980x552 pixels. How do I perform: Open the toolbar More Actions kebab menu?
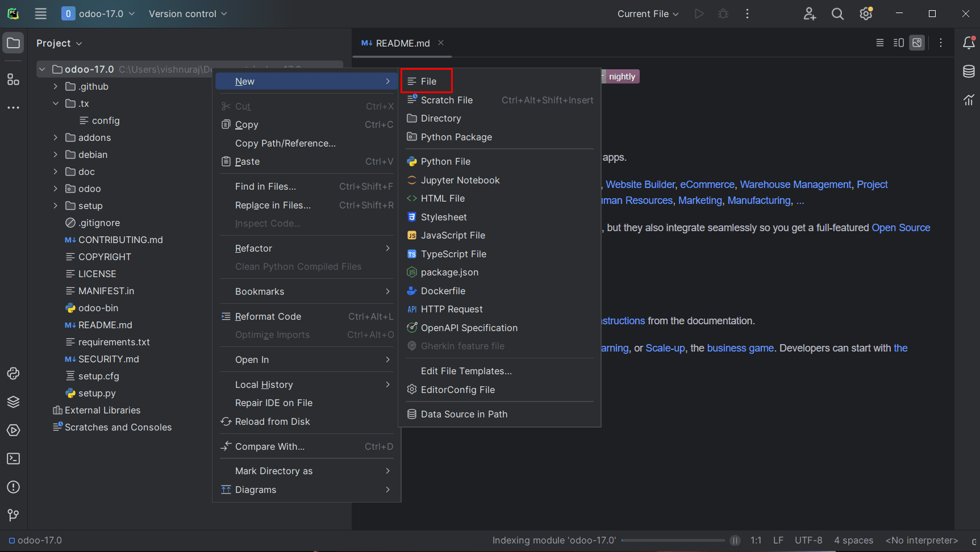pos(747,14)
